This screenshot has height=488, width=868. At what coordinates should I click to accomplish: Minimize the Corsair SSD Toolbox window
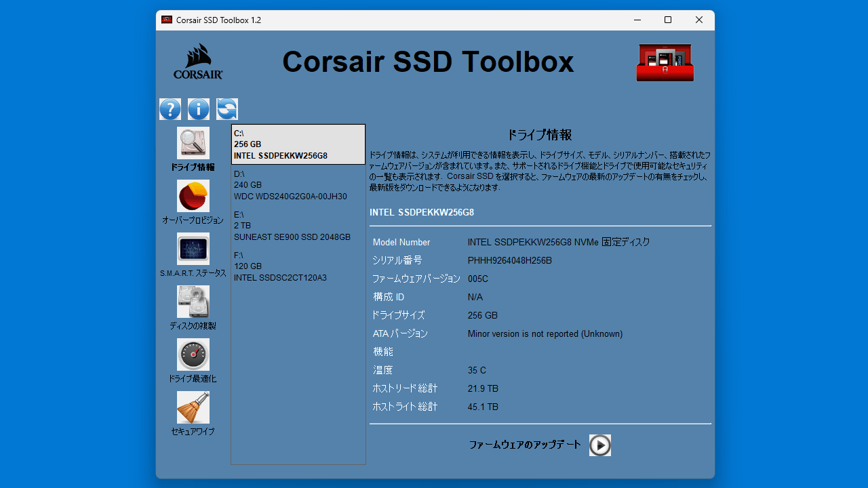point(637,20)
